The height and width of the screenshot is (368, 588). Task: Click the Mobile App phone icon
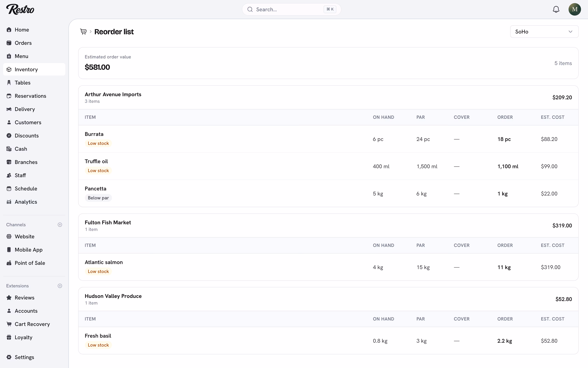pyautogui.click(x=9, y=250)
